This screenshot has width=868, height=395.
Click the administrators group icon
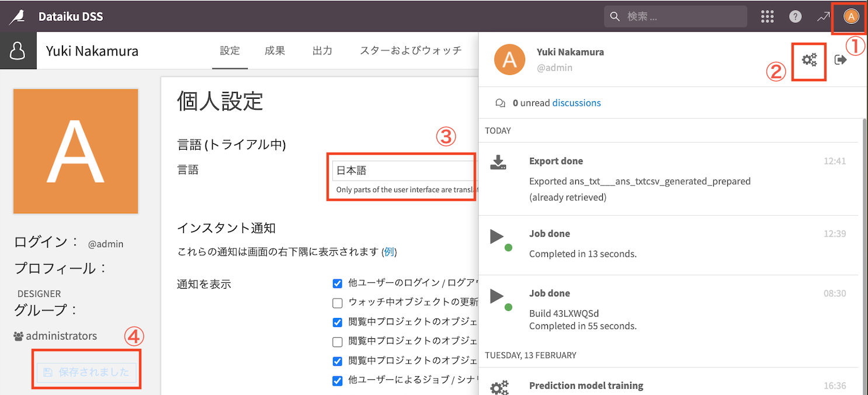click(18, 337)
